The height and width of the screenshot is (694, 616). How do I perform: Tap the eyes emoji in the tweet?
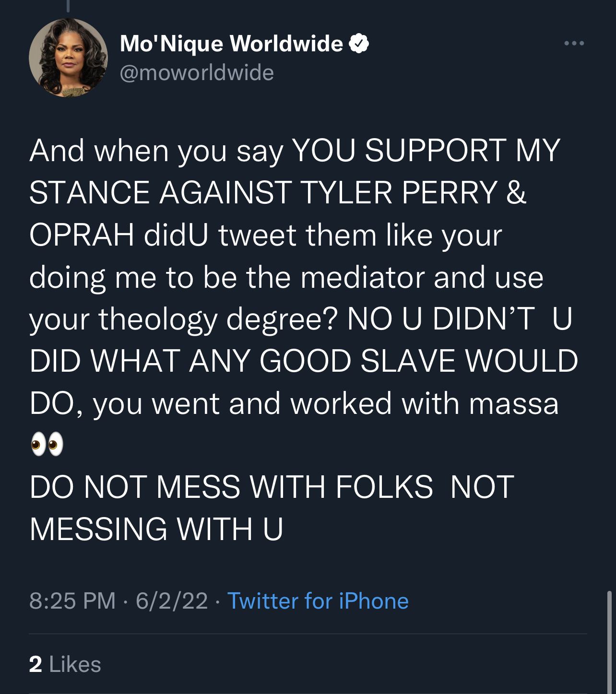click(x=47, y=444)
